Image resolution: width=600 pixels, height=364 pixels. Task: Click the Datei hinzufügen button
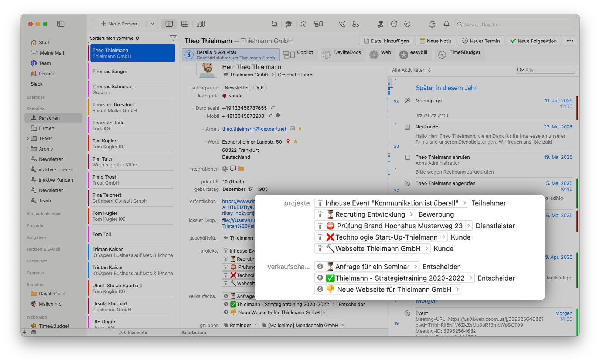[386, 41]
